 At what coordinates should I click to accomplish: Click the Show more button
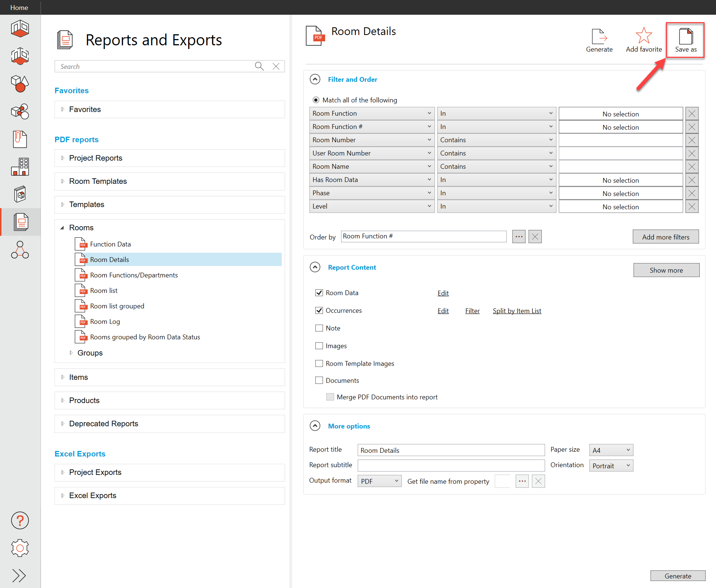[666, 270]
